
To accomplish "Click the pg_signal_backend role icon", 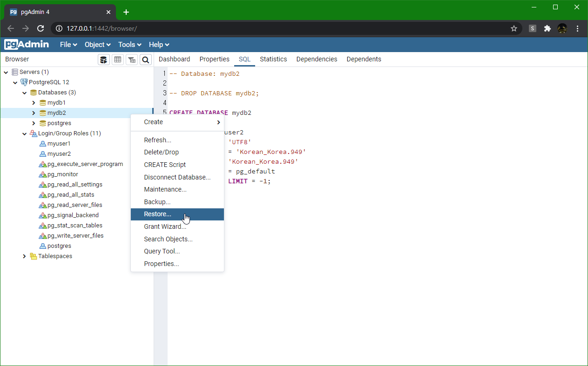I will click(x=43, y=215).
